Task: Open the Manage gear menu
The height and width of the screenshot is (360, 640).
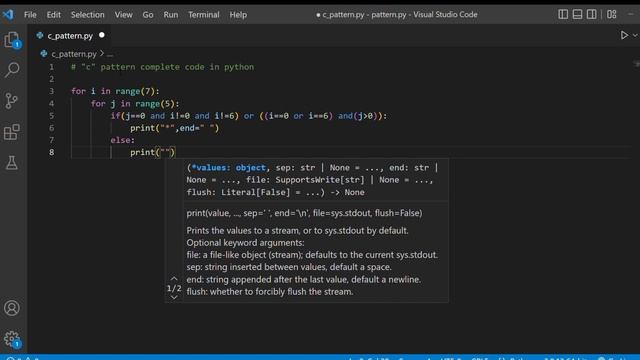Action: (12, 339)
